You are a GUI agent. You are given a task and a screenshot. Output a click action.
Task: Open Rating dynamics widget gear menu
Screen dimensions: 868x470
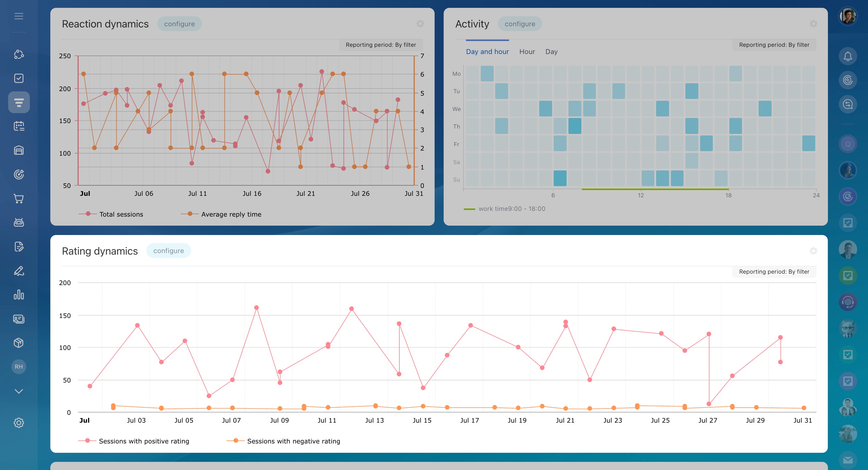(x=813, y=251)
